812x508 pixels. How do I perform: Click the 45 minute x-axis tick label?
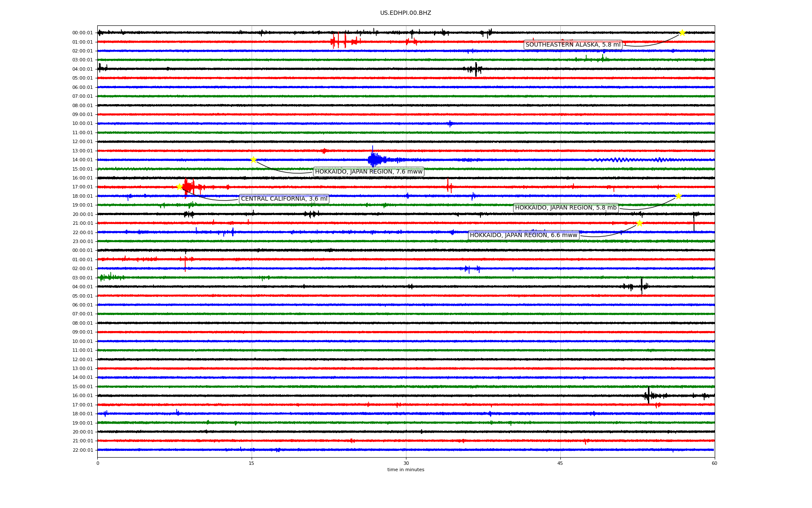pyautogui.click(x=560, y=463)
